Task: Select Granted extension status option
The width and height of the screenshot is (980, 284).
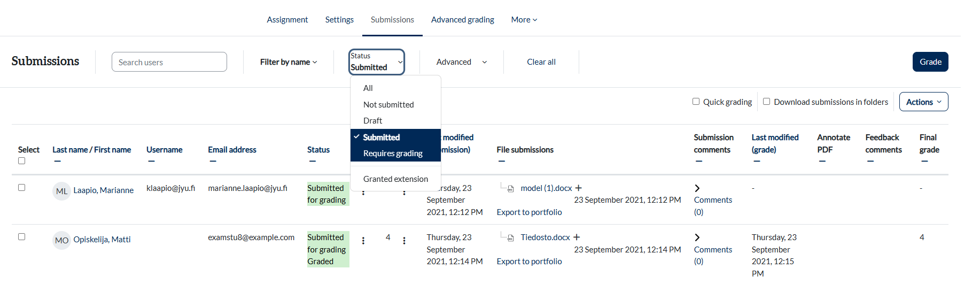Action: click(395, 179)
